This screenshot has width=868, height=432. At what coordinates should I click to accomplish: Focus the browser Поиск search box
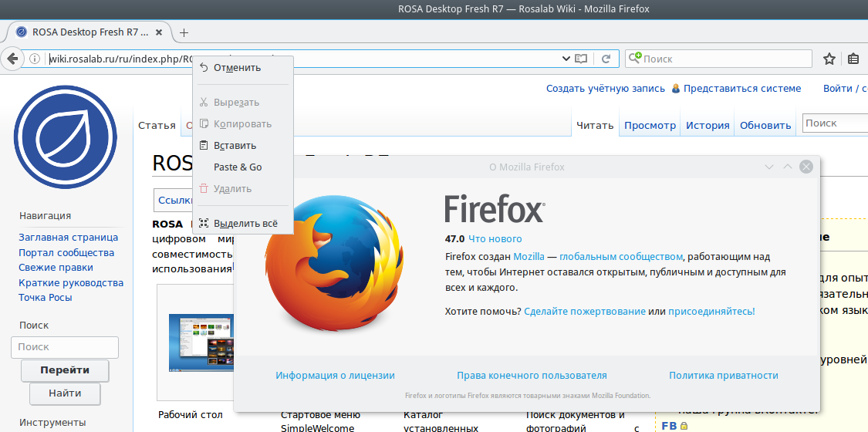(718, 59)
